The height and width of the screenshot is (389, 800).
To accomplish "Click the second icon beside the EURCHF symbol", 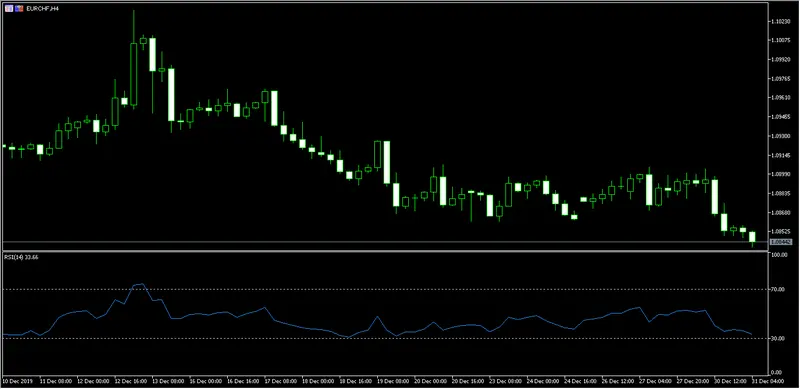I will tap(19, 9).
